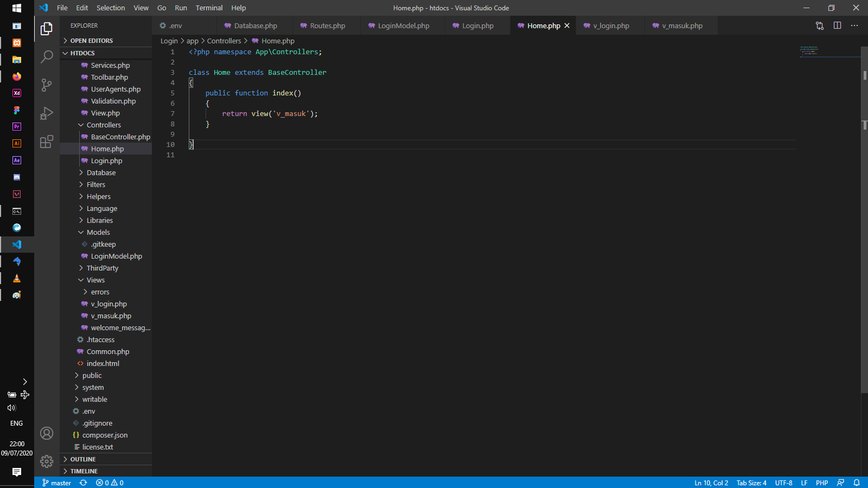Open Adobe Illustrator from the taskbar
The height and width of the screenshot is (488, 868).
pos(17,144)
